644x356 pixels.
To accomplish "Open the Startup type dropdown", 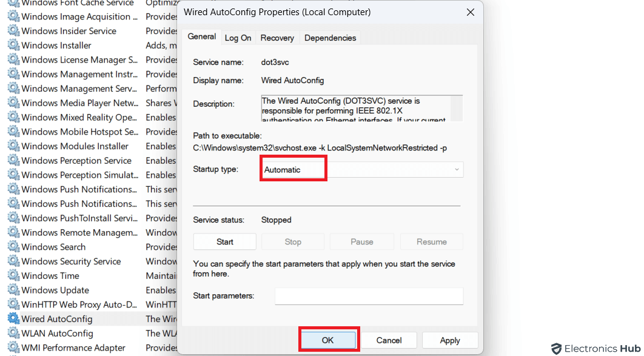I will point(455,169).
